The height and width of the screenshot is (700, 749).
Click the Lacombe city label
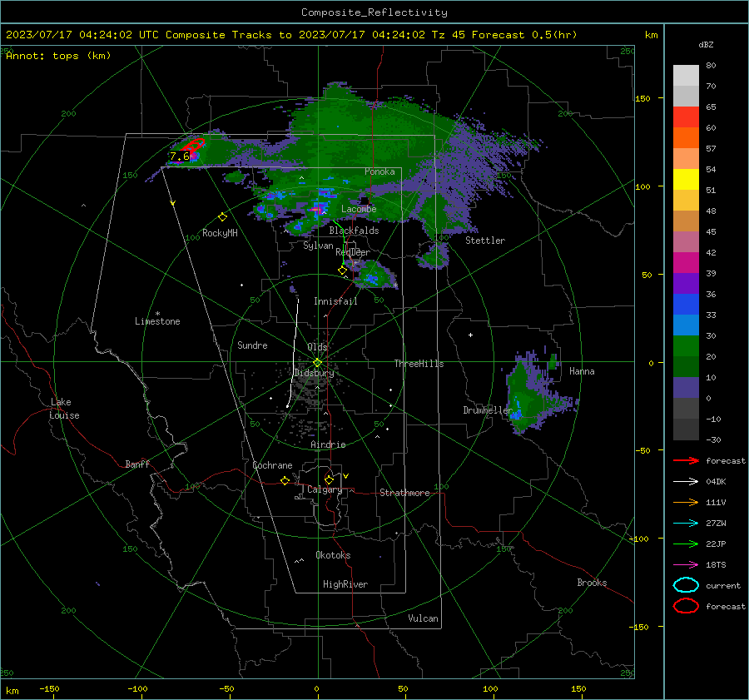point(359,209)
